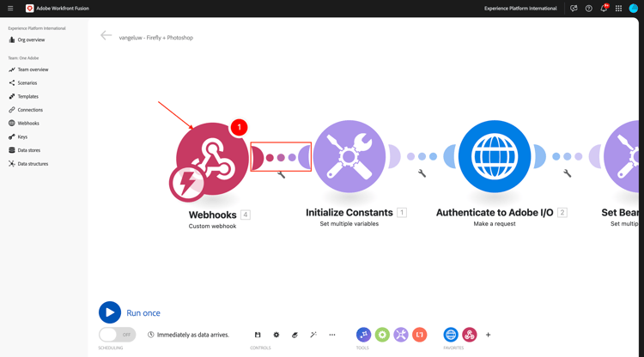Open more controls ellipsis menu
This screenshot has width=644, height=357.
331,335
